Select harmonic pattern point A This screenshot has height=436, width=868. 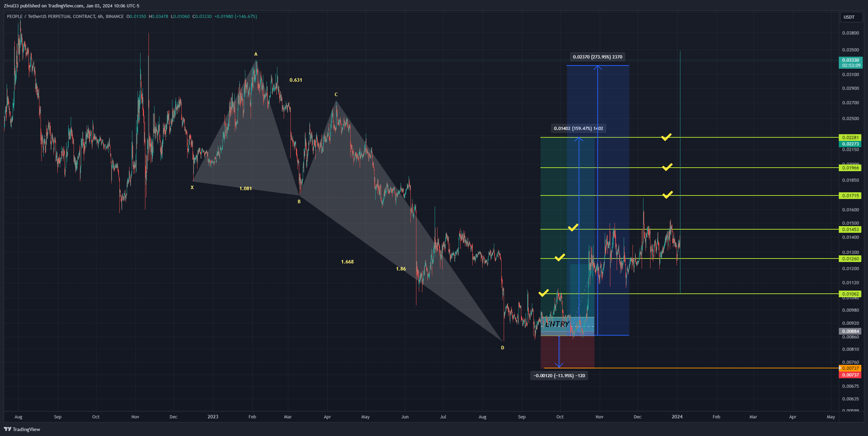coord(256,54)
